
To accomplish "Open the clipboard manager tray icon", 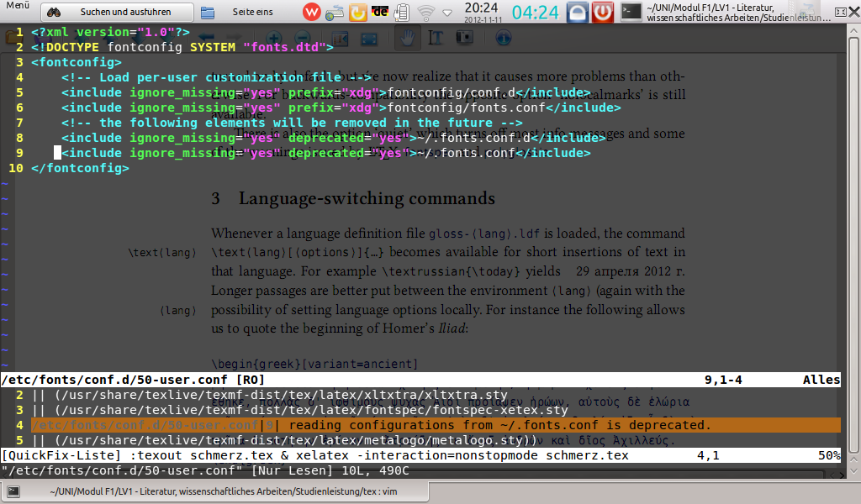I will click(403, 12).
